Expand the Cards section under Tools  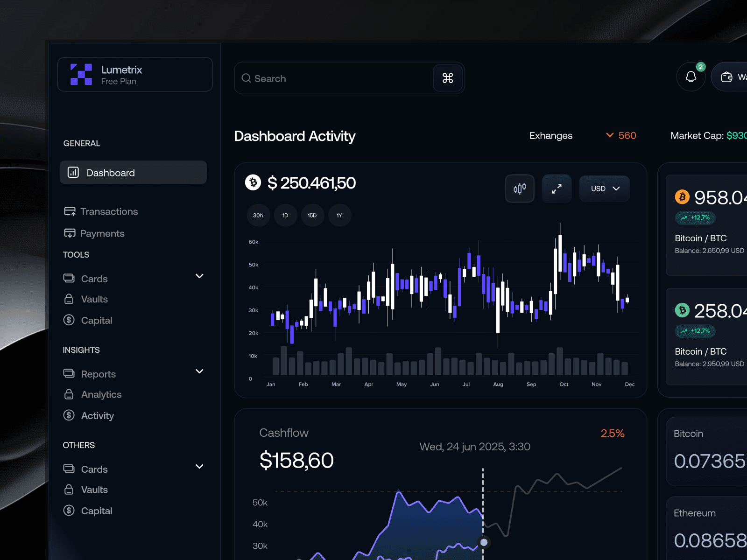199,276
